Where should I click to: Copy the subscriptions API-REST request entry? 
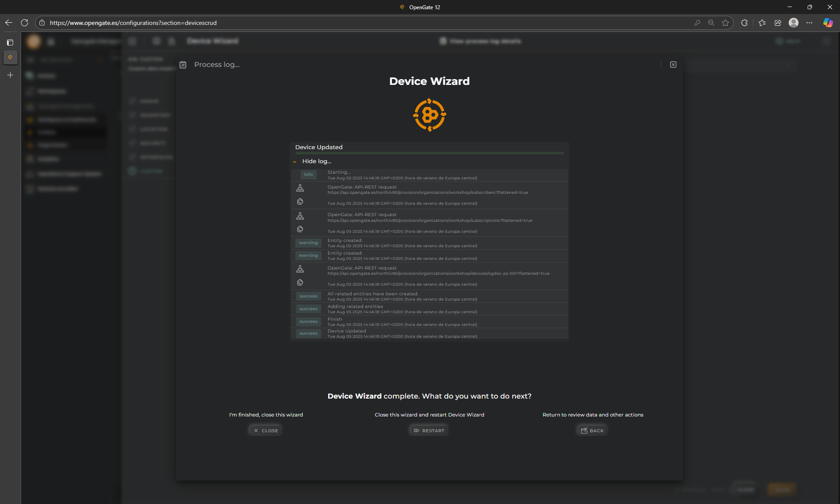(300, 229)
